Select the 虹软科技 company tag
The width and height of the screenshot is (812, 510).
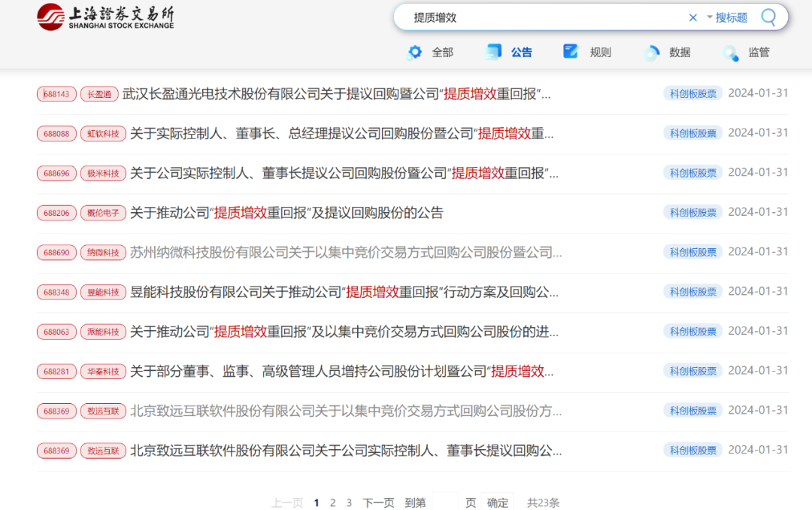coord(103,134)
